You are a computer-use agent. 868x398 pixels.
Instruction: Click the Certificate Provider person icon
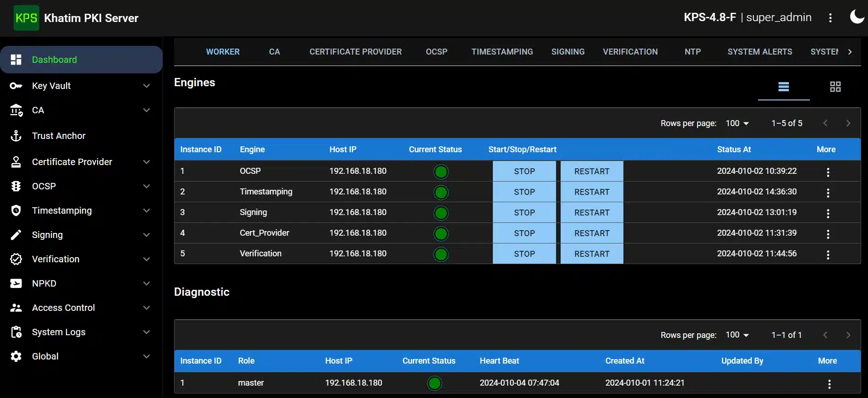coord(16,162)
